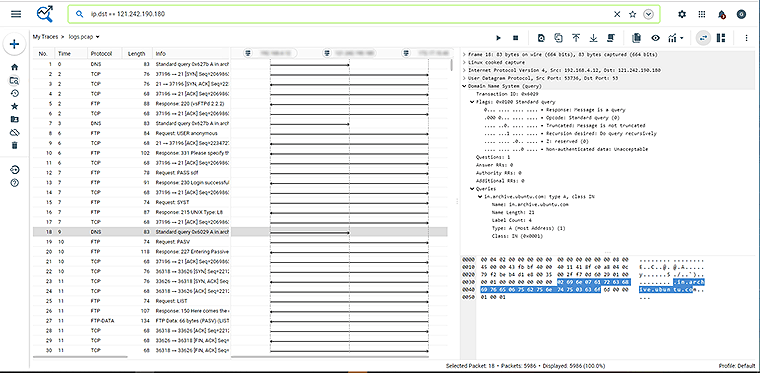Click Profile: Default in status bar
The height and width of the screenshot is (373, 760).
click(737, 366)
